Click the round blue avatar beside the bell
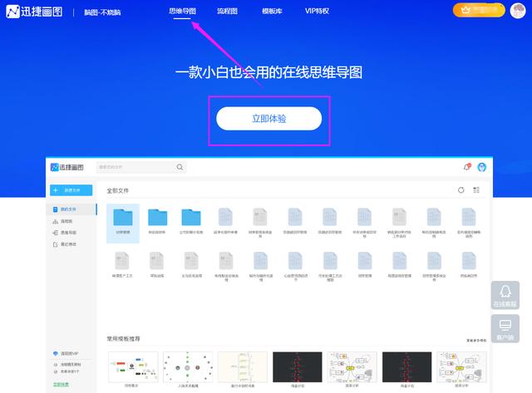Image resolution: width=532 pixels, height=393 pixels. (x=482, y=167)
